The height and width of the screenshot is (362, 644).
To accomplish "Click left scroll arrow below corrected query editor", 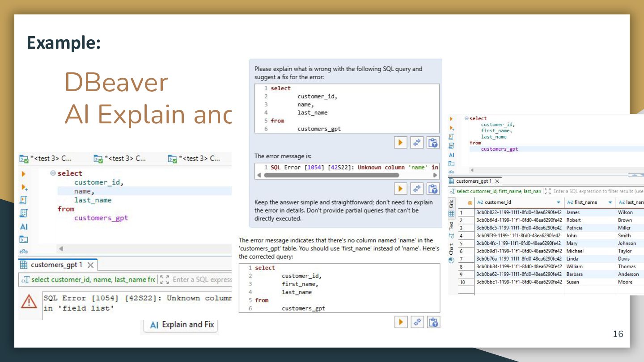I will (472, 171).
